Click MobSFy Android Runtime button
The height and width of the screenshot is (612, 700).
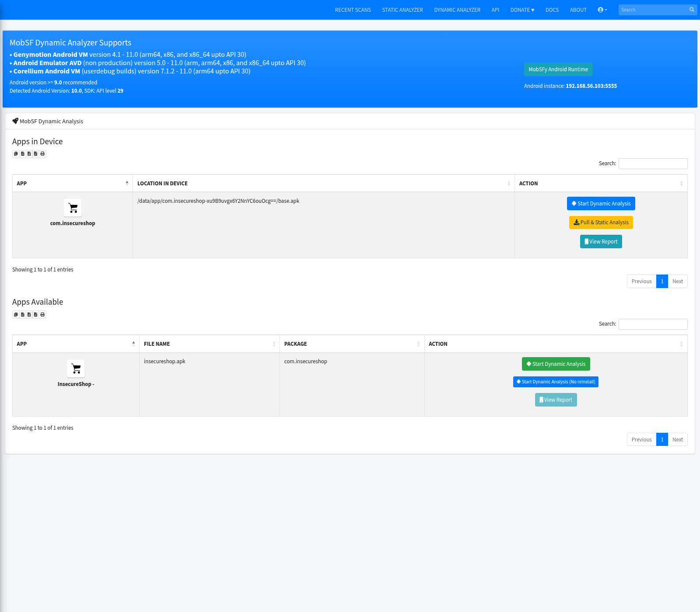pos(558,70)
